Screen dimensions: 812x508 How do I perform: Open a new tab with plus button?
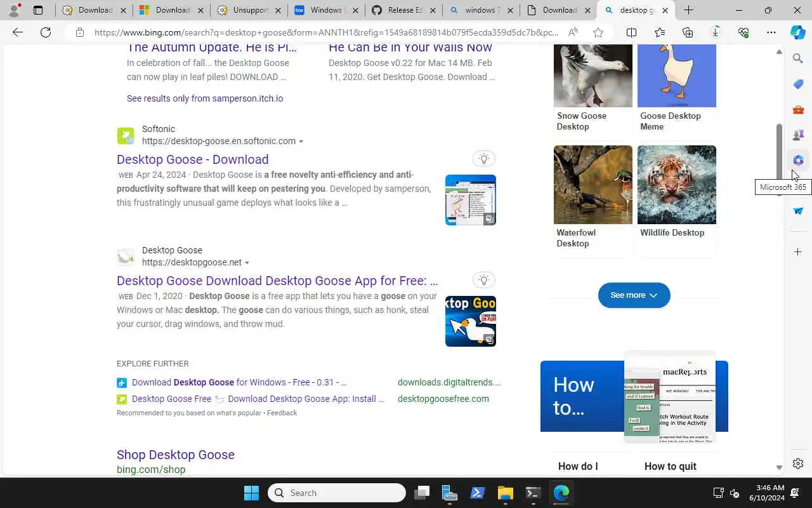point(688,10)
